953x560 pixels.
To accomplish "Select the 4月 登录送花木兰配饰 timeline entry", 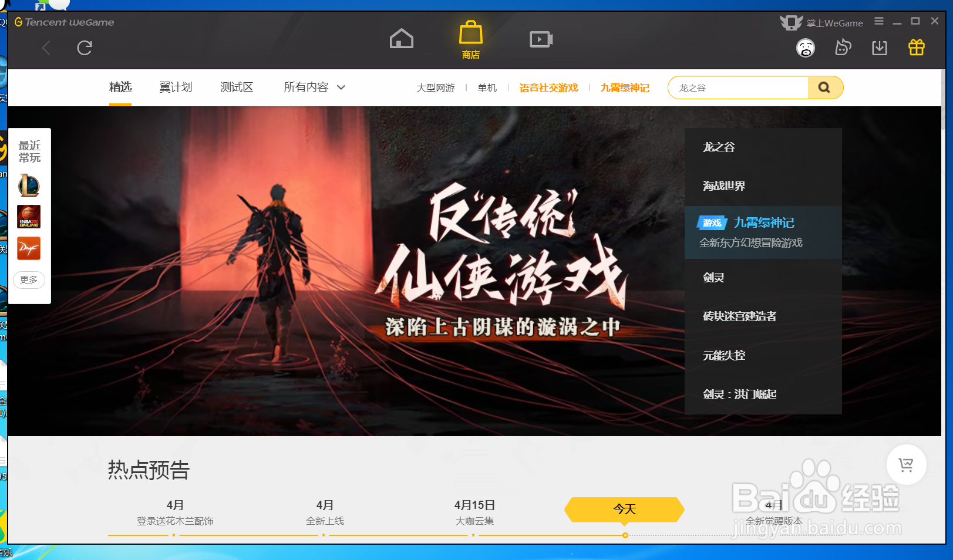I will point(175,512).
